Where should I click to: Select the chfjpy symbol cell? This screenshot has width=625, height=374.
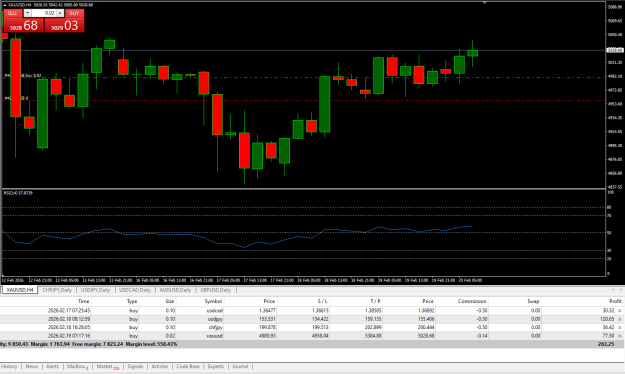pyautogui.click(x=216, y=327)
